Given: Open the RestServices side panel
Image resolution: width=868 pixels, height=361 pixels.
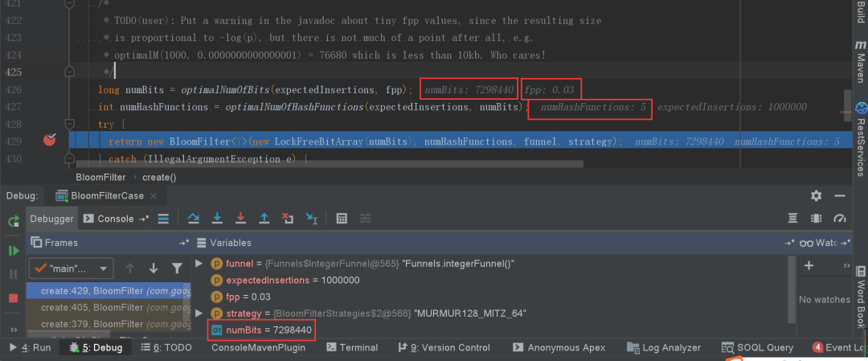Looking at the screenshot, I should (x=860, y=138).
